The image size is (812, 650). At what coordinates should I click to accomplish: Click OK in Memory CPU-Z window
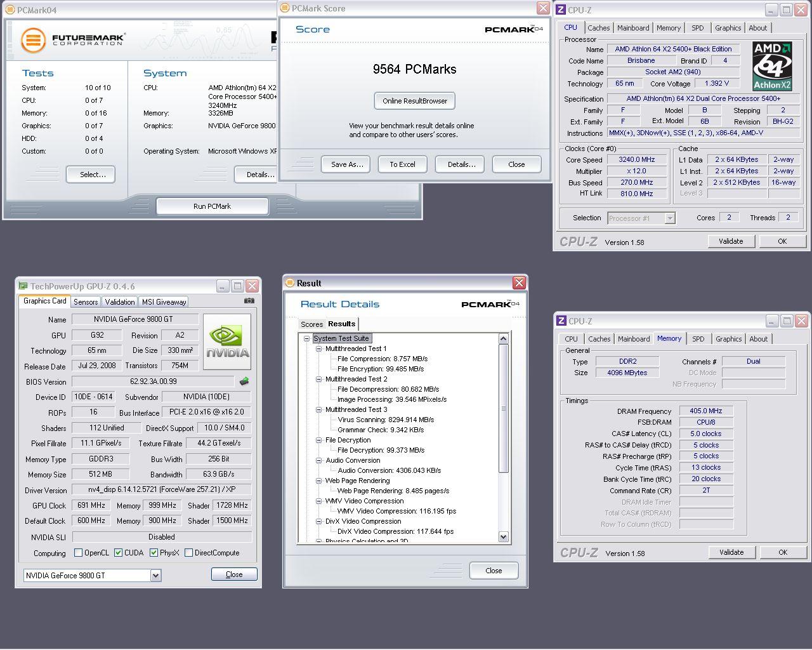pos(783,552)
